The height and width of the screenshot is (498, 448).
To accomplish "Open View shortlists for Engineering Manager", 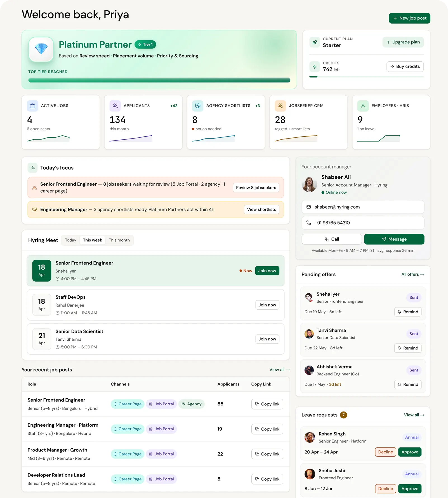I will 261,209.
